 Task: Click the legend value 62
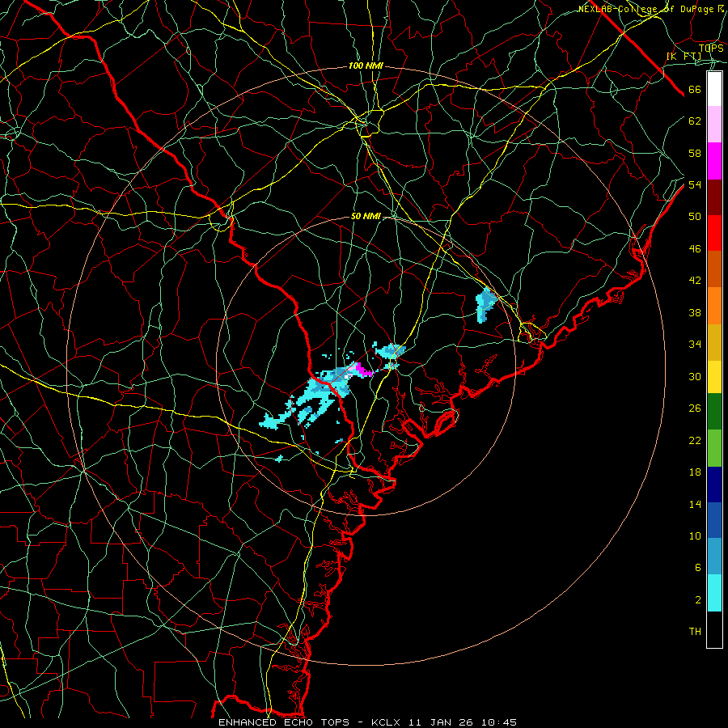(x=695, y=121)
